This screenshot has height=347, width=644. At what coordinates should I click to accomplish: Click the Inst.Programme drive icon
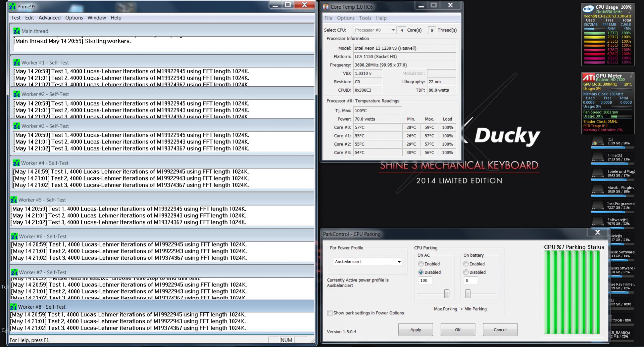point(598,206)
